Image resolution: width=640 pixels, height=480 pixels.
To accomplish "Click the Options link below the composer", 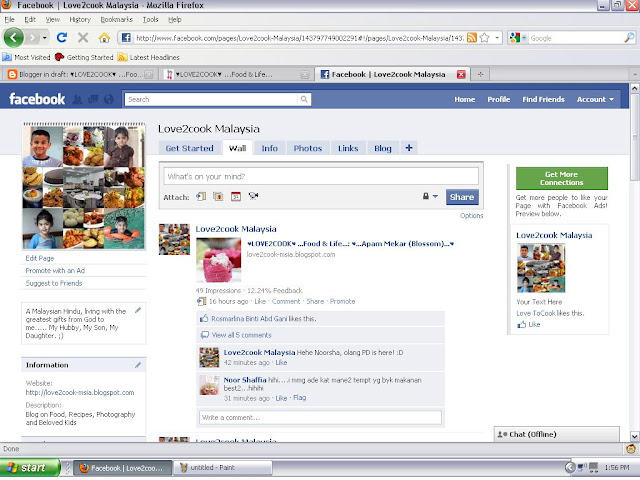I will [x=471, y=216].
